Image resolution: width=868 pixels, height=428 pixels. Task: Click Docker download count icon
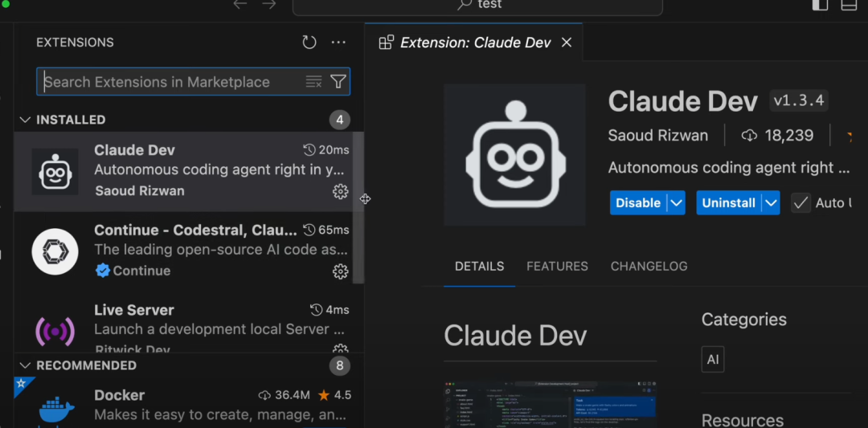coord(264,395)
